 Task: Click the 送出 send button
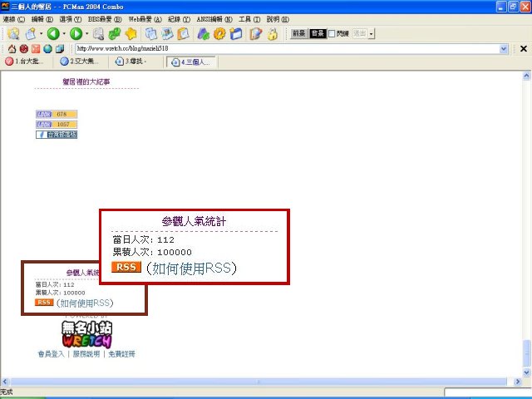tap(360, 33)
